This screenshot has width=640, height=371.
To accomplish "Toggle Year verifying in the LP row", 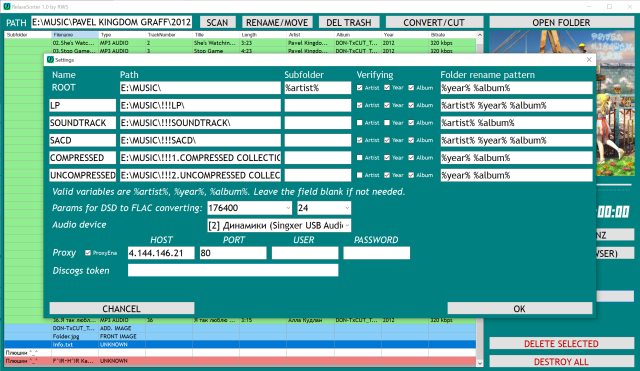I will pyautogui.click(x=387, y=105).
